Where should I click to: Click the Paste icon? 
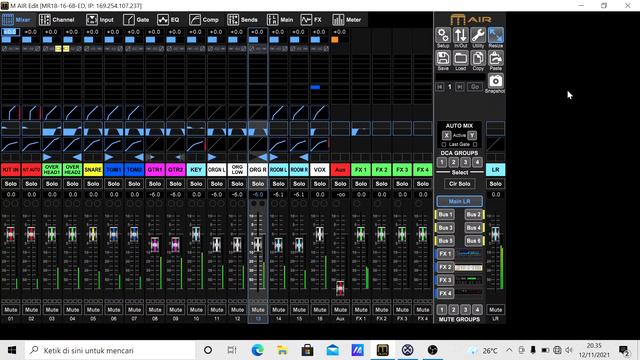pos(496,59)
